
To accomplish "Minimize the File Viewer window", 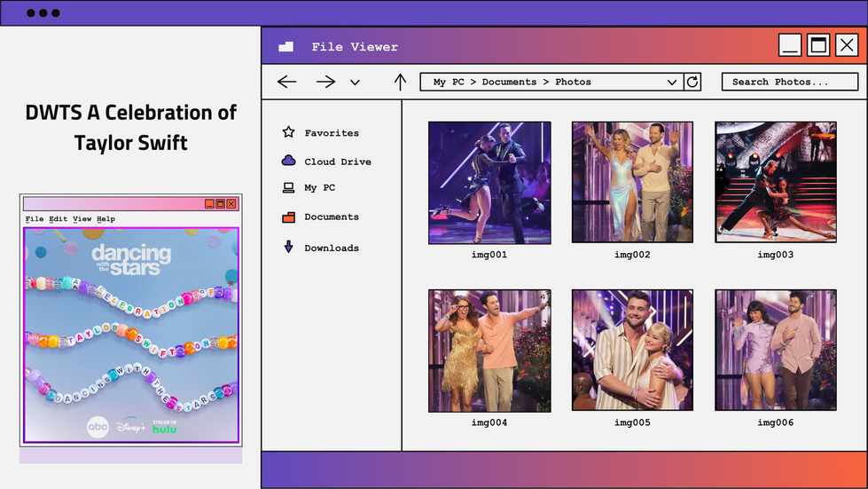I will point(790,45).
